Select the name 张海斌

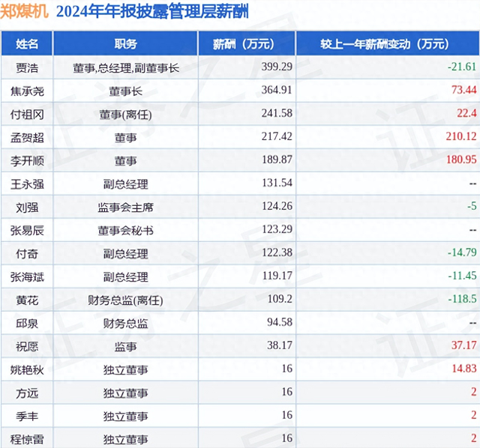[x=27, y=277]
